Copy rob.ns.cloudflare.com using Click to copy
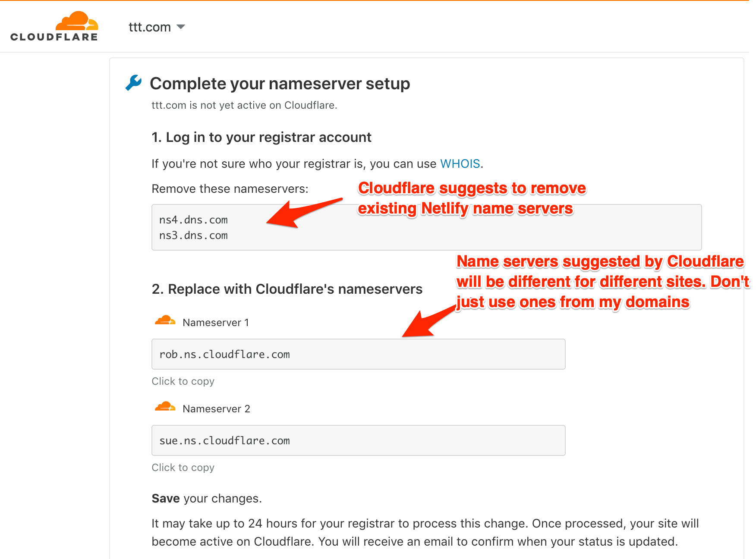 (x=183, y=381)
